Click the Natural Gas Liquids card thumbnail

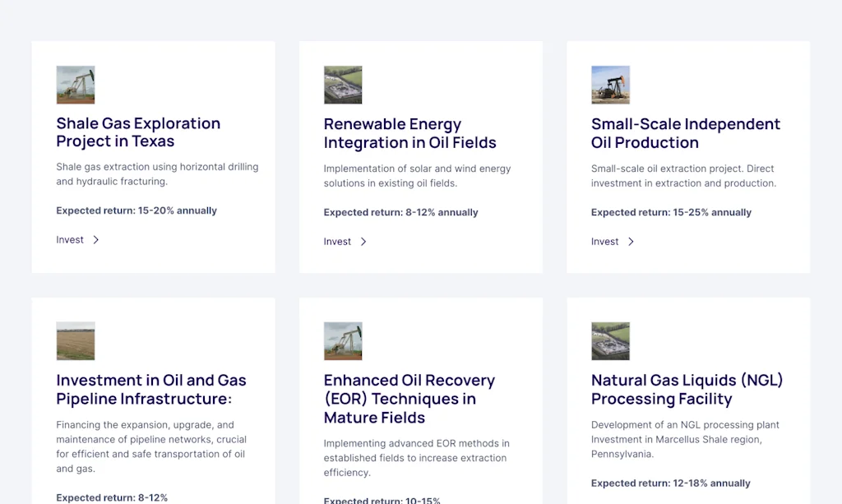(610, 340)
